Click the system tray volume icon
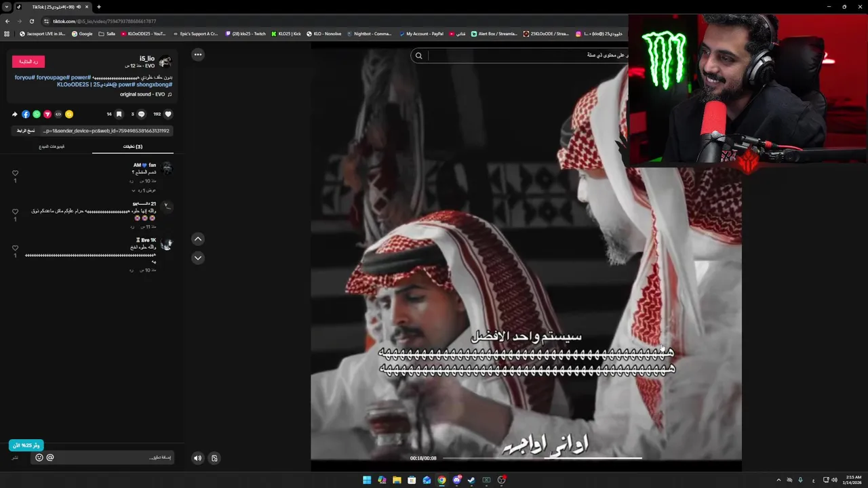 (x=834, y=480)
